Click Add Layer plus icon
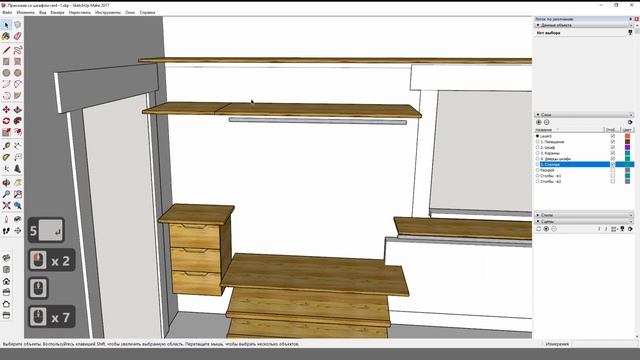Image resolution: width=640 pixels, height=360 pixels. (x=539, y=122)
